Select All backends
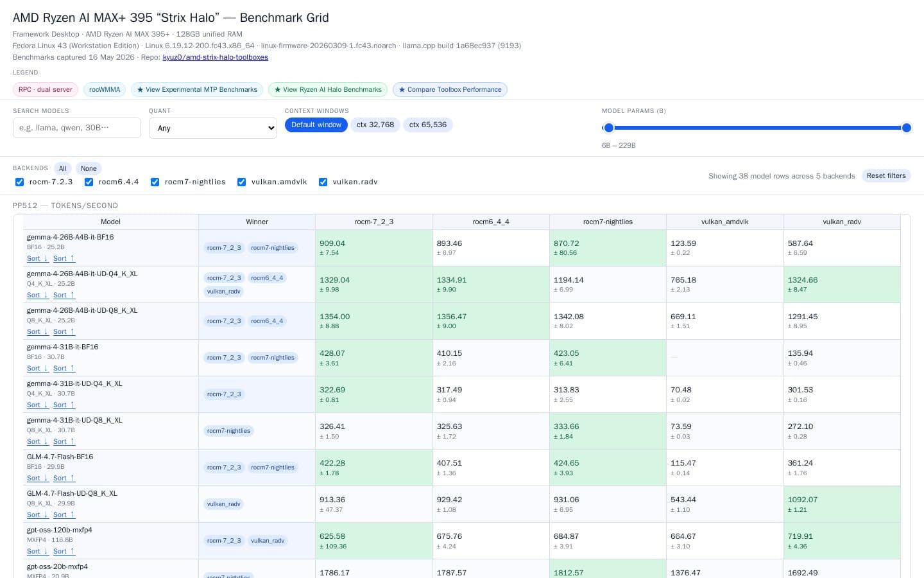924x578 pixels. 62,168
